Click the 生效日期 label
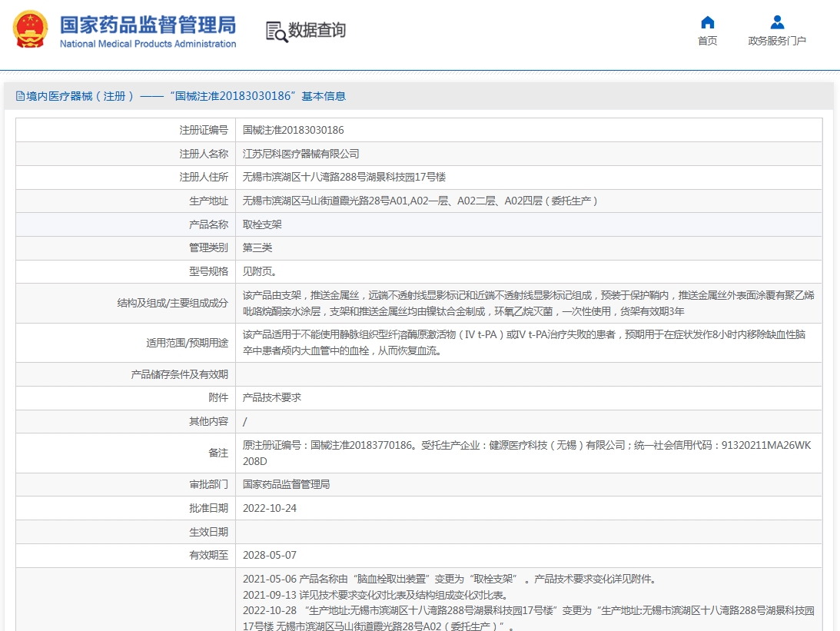 [208, 532]
